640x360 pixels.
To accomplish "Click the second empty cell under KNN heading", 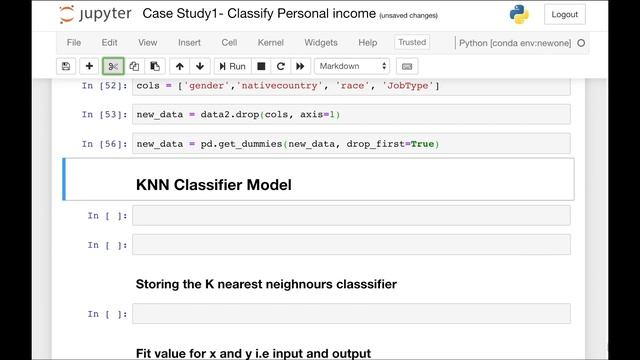I will click(x=351, y=244).
